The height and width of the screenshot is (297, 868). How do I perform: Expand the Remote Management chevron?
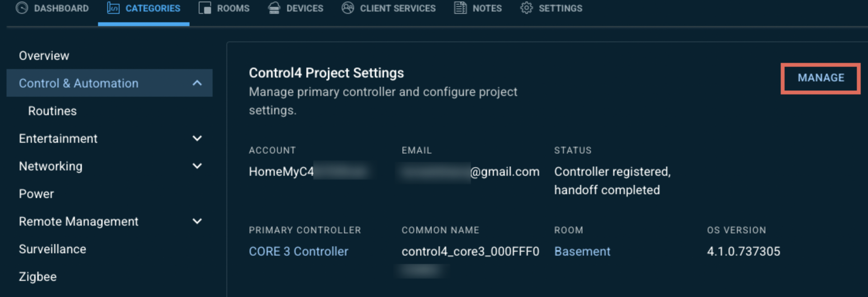click(x=197, y=221)
